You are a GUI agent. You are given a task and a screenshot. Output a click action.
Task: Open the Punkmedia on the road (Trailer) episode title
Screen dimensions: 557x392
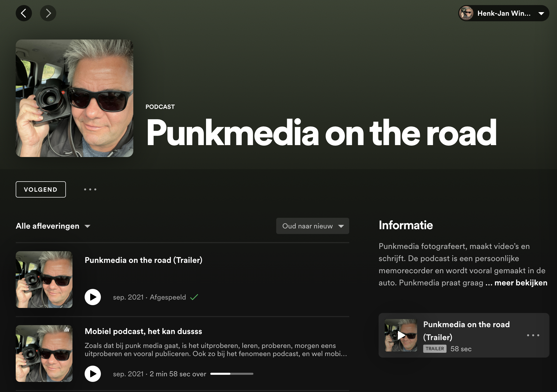pos(143,260)
